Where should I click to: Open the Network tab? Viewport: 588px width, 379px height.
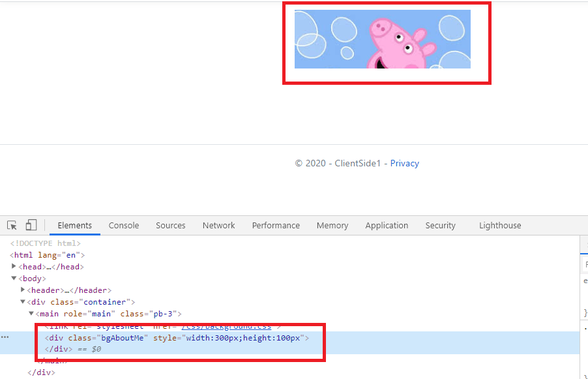[x=218, y=226]
